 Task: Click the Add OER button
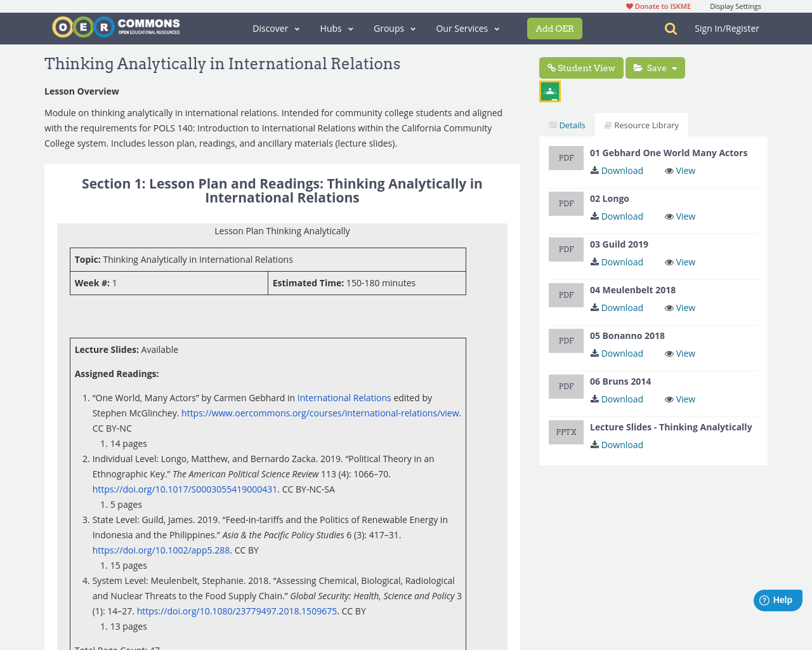[554, 28]
